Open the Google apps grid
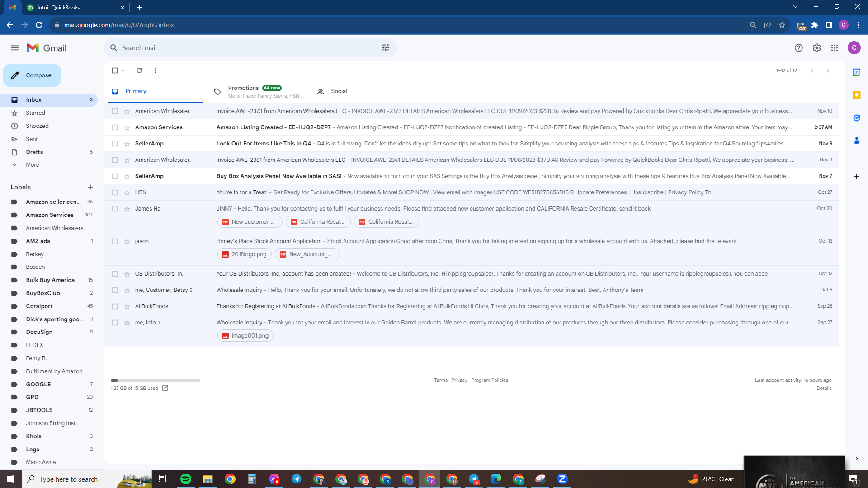 coord(835,48)
